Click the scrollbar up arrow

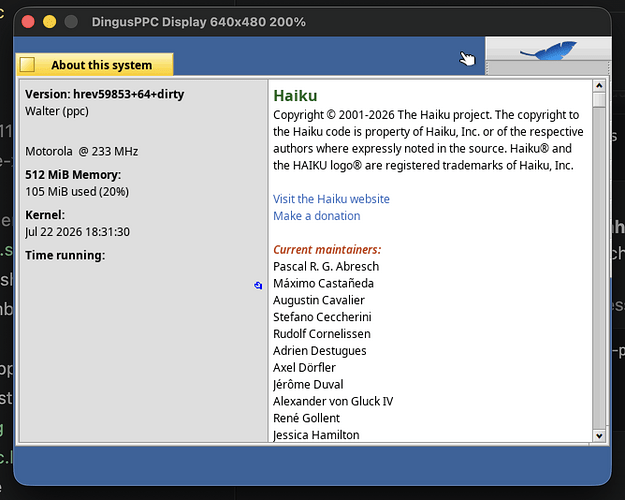(599, 86)
